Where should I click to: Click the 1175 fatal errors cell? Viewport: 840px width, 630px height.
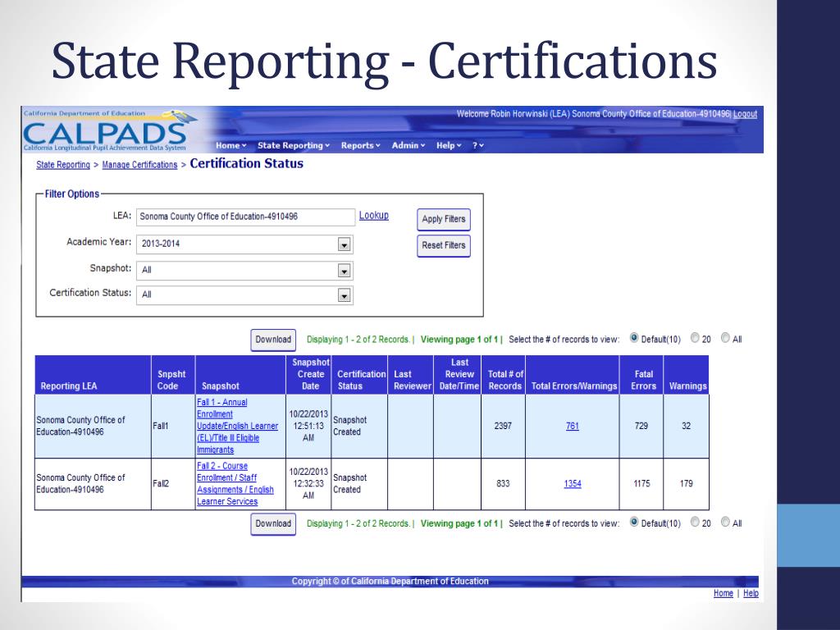[x=641, y=484]
